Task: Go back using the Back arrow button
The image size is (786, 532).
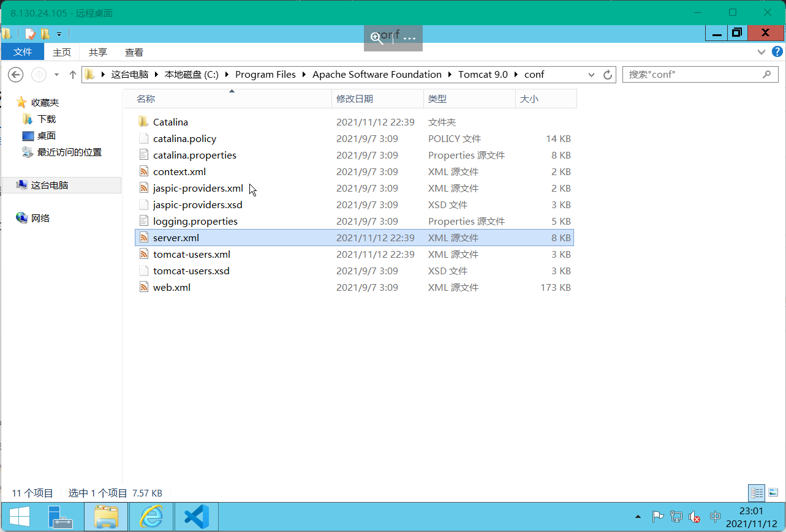Action: tap(15, 75)
